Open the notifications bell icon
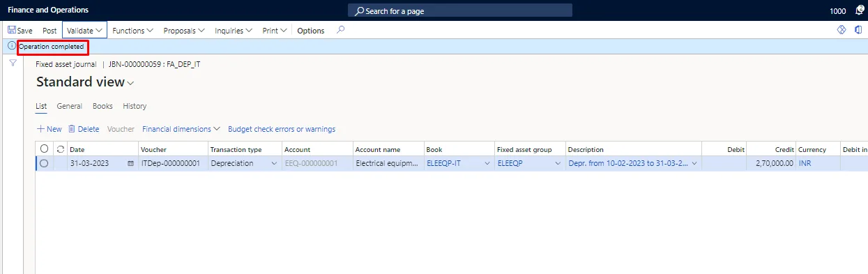868x274 pixels. point(860,10)
